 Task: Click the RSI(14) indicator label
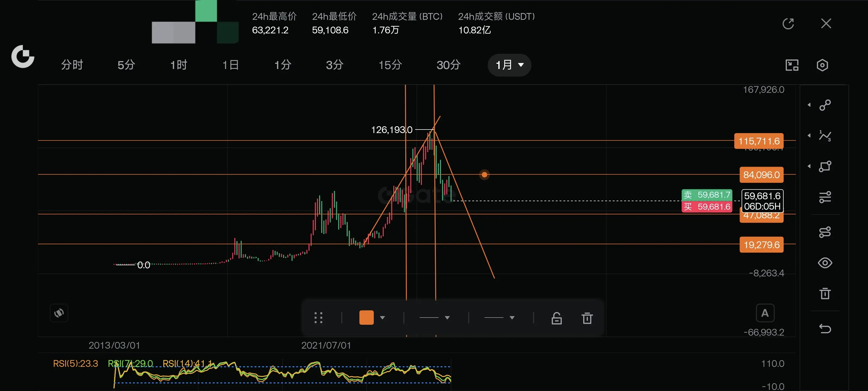[x=187, y=364]
